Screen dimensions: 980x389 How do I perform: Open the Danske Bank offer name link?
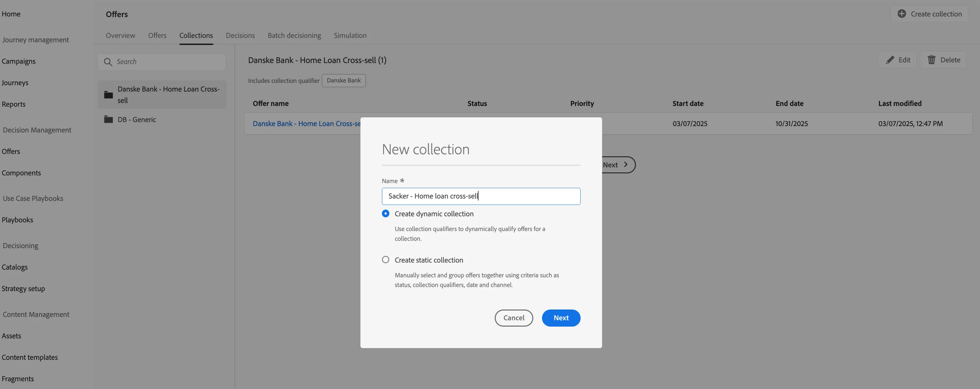(x=307, y=124)
